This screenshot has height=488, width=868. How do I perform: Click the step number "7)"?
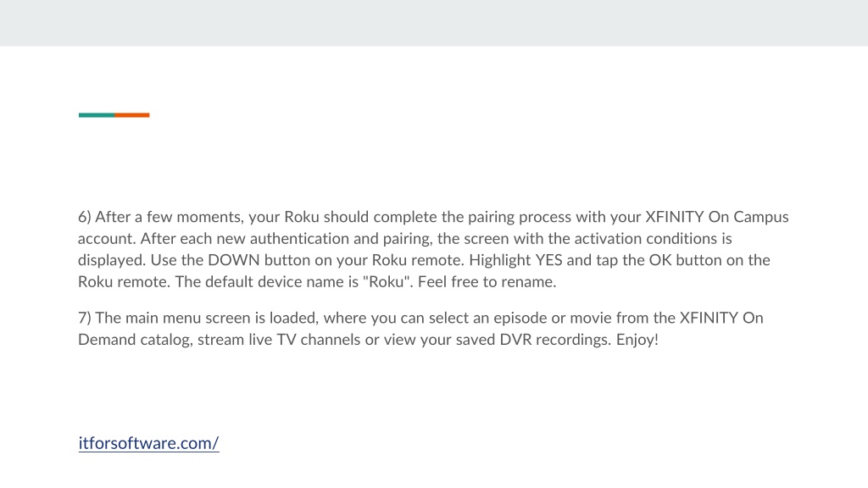pyautogui.click(x=84, y=319)
